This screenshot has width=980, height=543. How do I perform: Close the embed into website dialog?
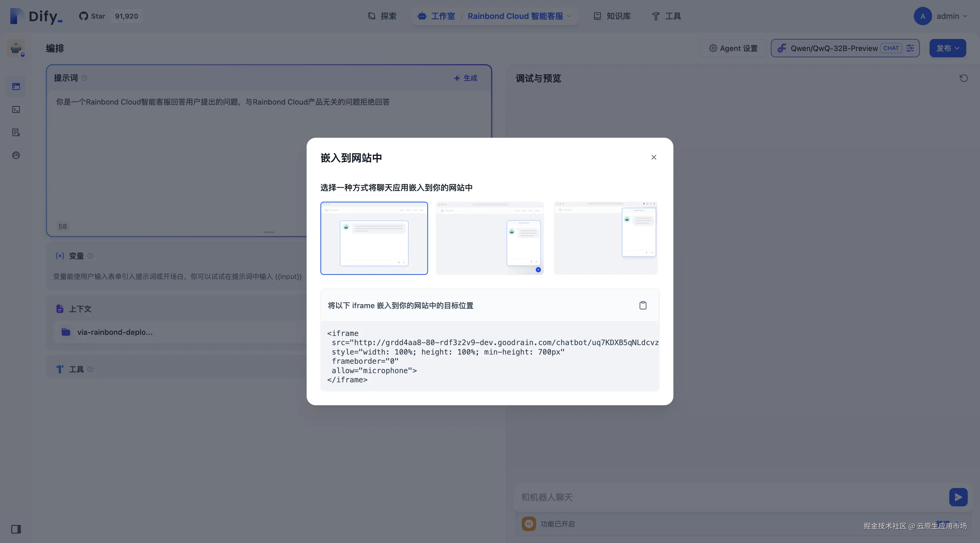654,158
